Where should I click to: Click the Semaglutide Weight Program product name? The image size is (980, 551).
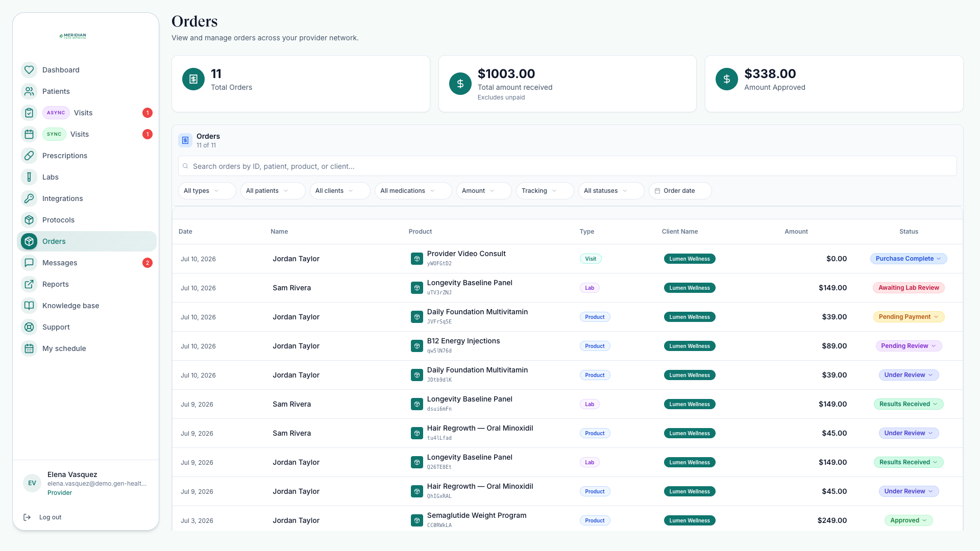click(x=477, y=515)
